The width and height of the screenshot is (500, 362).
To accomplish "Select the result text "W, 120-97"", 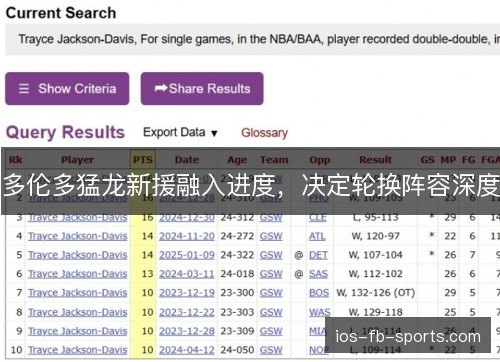I will pos(375,236).
